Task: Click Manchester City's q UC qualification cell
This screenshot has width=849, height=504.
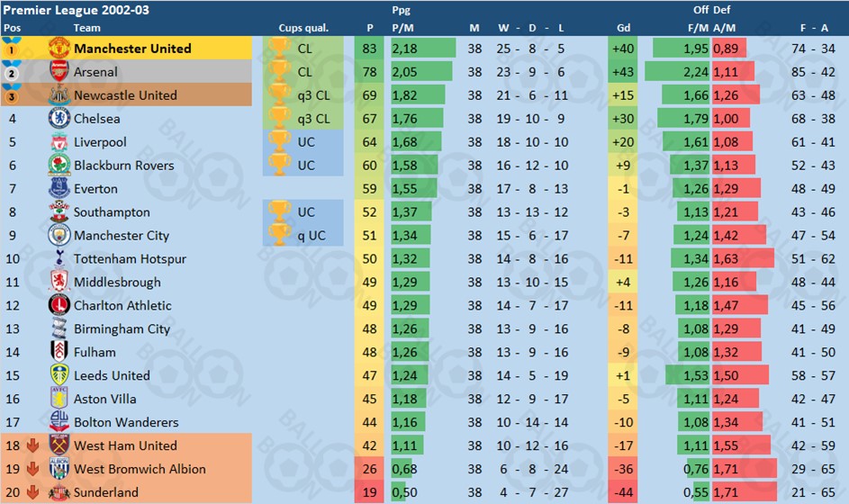Action: [303, 235]
